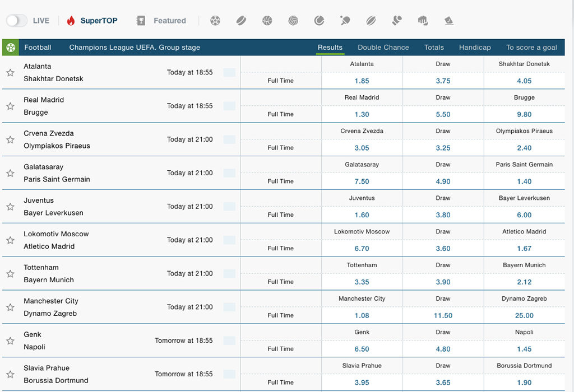Switch to the Totals tab
This screenshot has width=574, height=392.
[434, 47]
